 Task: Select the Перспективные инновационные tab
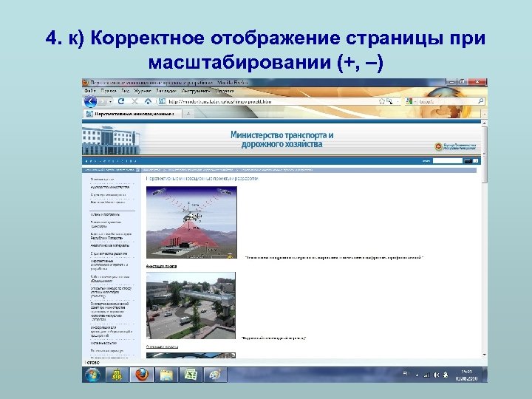(132, 114)
